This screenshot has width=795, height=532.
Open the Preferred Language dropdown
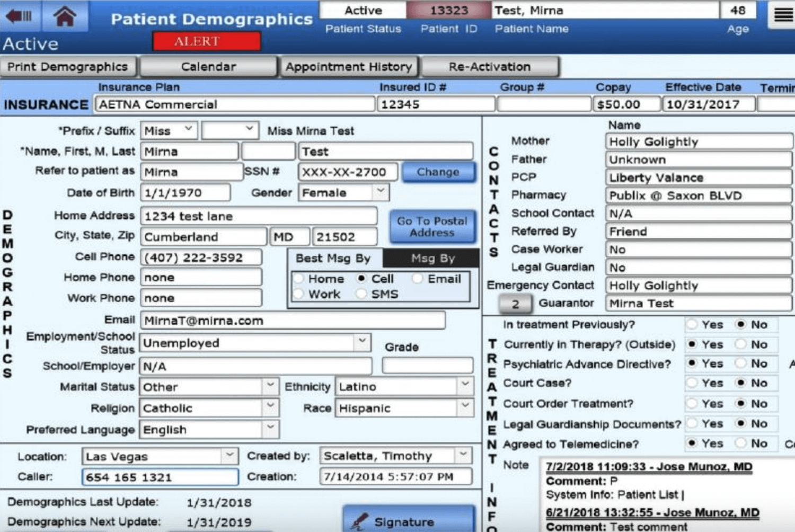[x=270, y=429]
